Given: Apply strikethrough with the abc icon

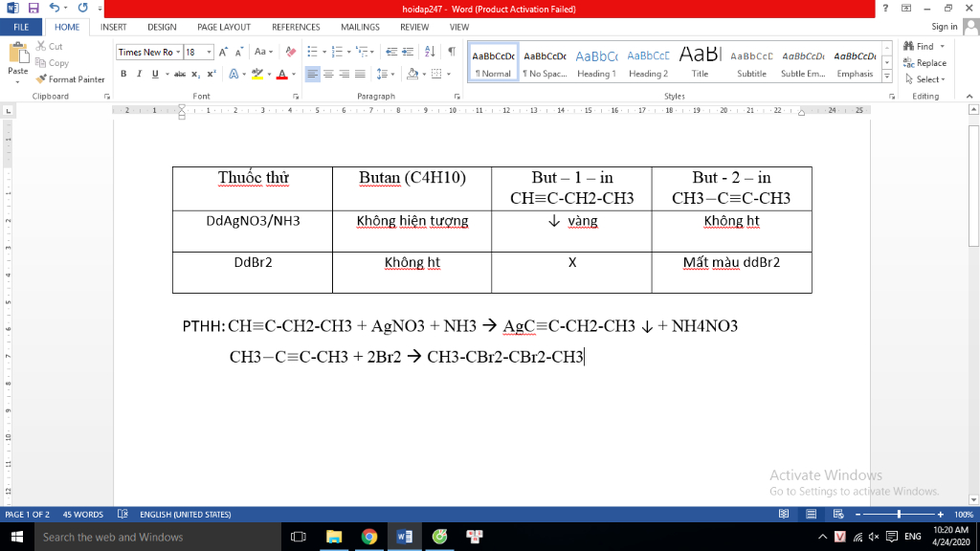Looking at the screenshot, I should (179, 75).
